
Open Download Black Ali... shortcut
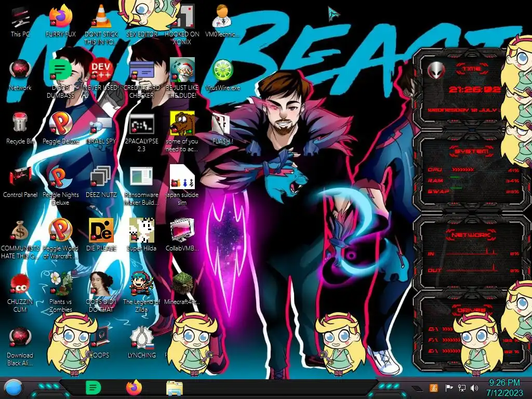[20, 346]
